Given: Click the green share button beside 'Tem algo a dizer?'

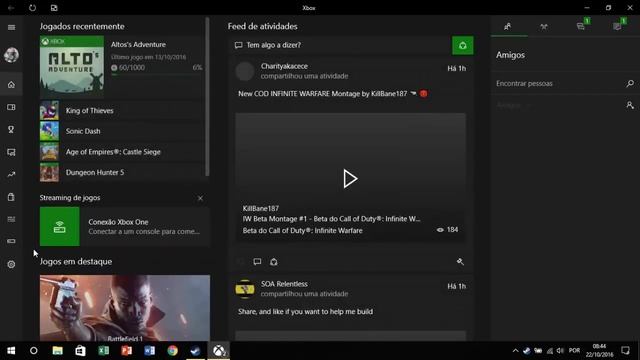Looking at the screenshot, I should 462,45.
